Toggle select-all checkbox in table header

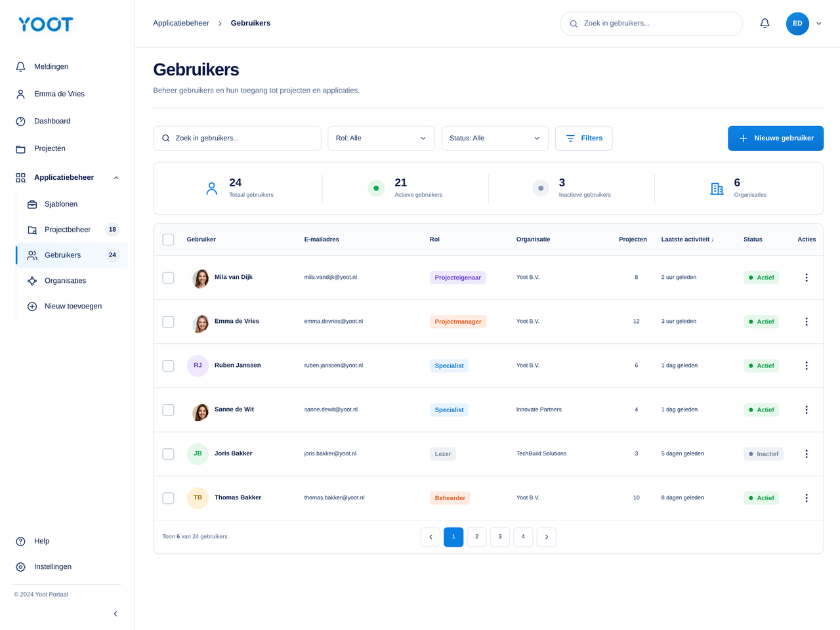pos(168,240)
